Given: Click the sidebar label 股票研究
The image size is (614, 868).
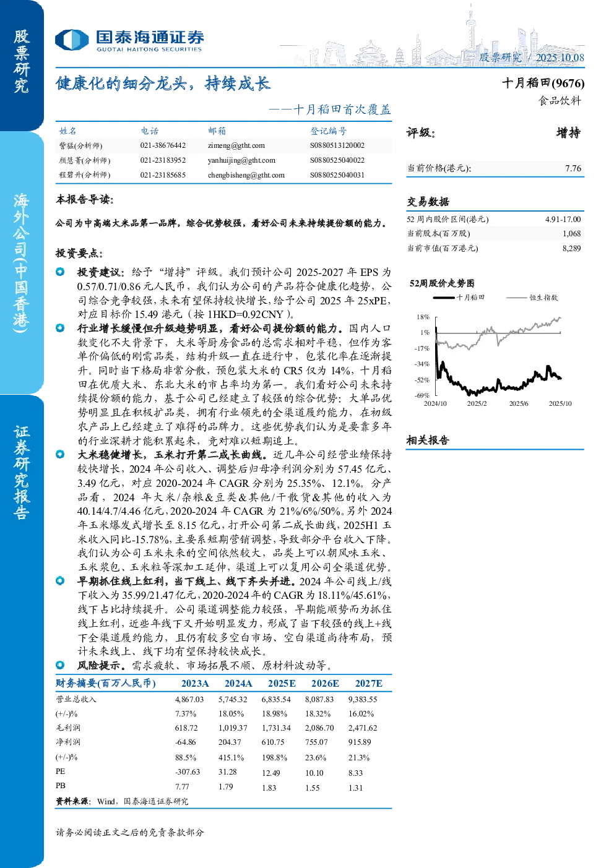Looking at the screenshot, I should [x=22, y=61].
